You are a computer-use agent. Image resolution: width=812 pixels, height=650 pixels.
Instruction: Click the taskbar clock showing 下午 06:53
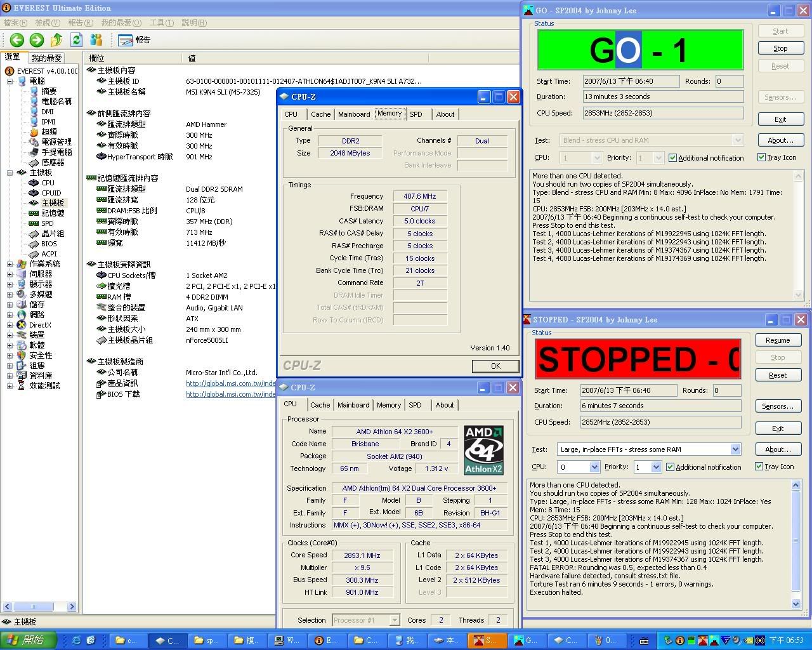pyautogui.click(x=787, y=640)
